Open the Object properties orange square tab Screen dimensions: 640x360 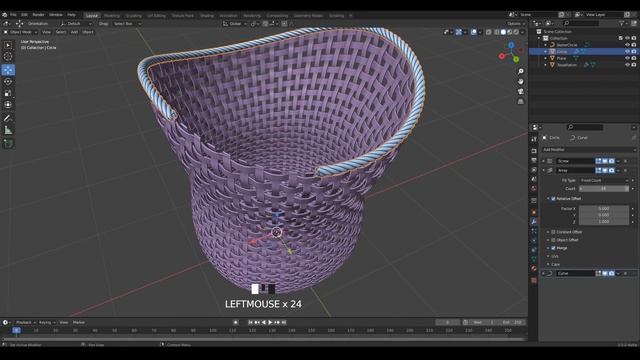(x=534, y=212)
